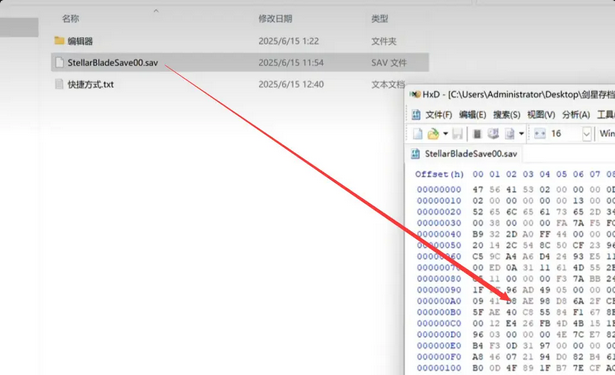The image size is (615, 375).
Task: Select byte 47 in row 00000000
Action: click(478, 189)
